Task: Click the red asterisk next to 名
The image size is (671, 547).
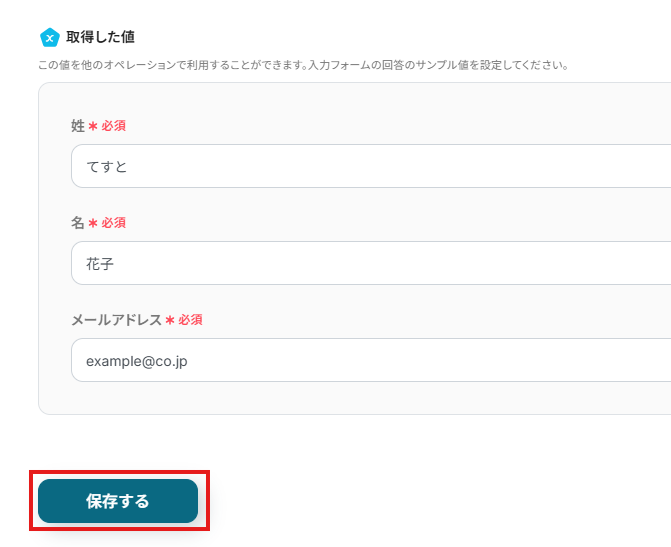Action: coord(93,223)
